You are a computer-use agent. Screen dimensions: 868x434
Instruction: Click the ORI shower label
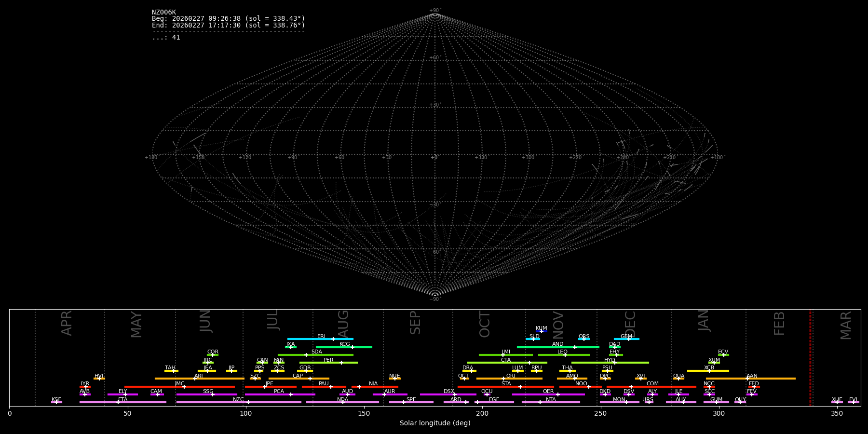(x=511, y=376)
